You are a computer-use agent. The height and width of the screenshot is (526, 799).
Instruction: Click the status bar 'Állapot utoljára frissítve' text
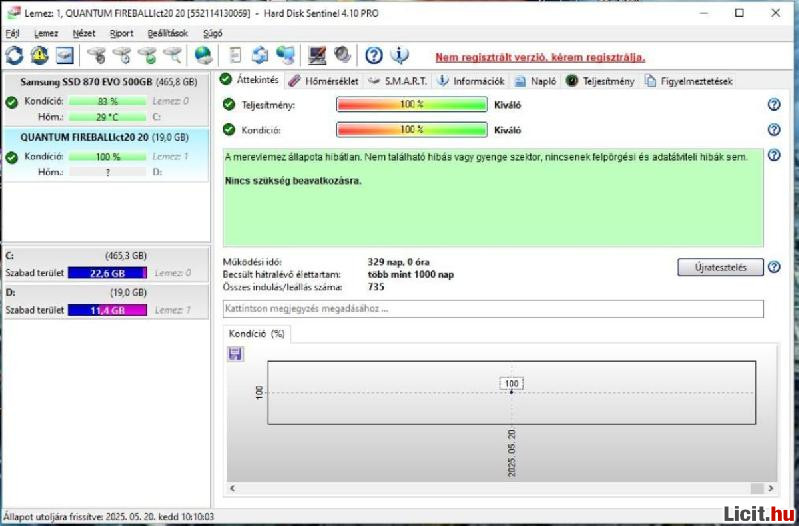coord(109,516)
